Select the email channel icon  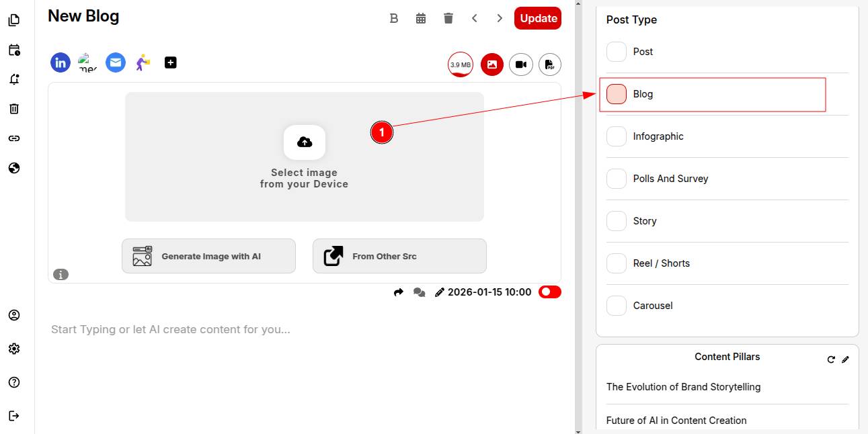(116, 63)
